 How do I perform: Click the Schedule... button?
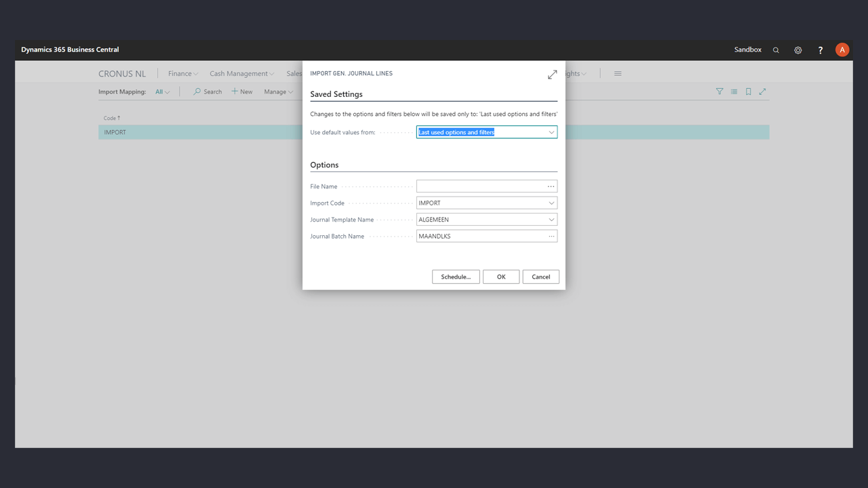(456, 277)
